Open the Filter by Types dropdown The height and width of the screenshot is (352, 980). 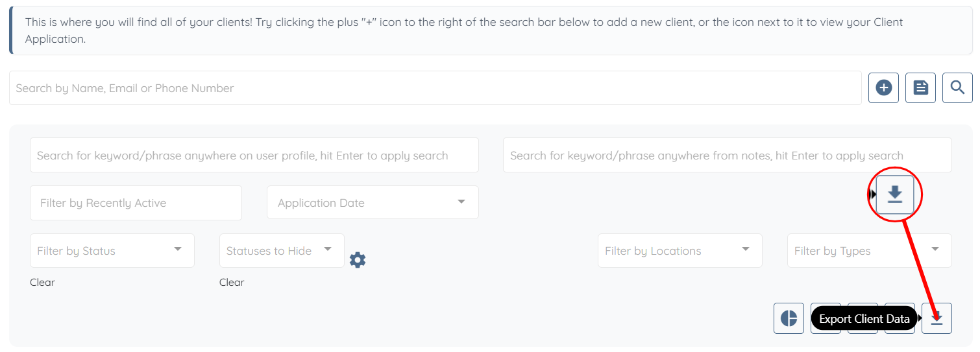coord(869,251)
